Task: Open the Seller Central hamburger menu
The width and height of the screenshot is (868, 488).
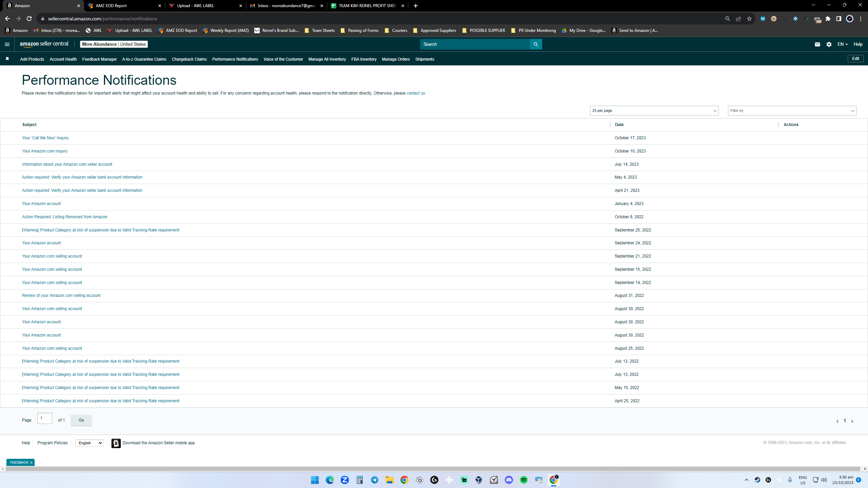Action: tap(7, 44)
